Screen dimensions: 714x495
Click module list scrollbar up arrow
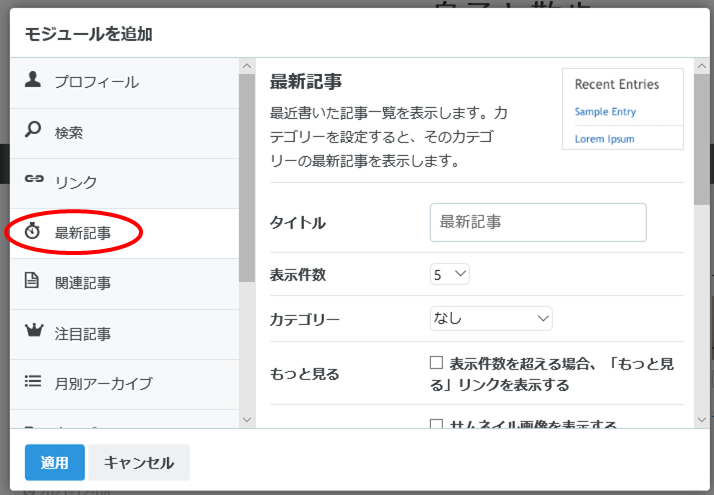click(247, 66)
